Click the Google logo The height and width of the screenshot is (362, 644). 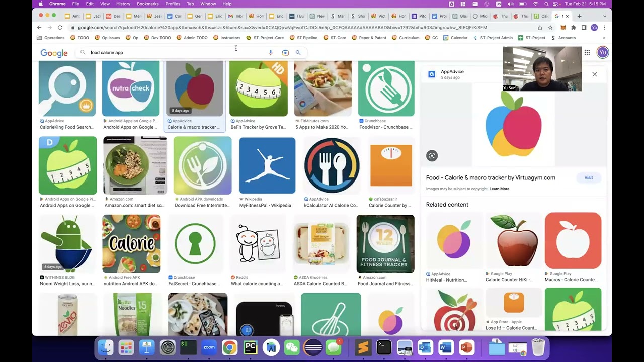[x=54, y=53]
